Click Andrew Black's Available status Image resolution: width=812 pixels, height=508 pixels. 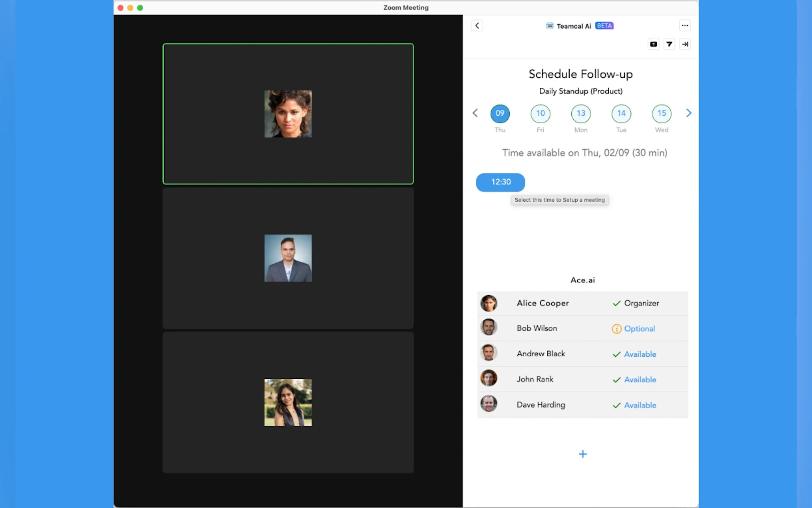640,354
